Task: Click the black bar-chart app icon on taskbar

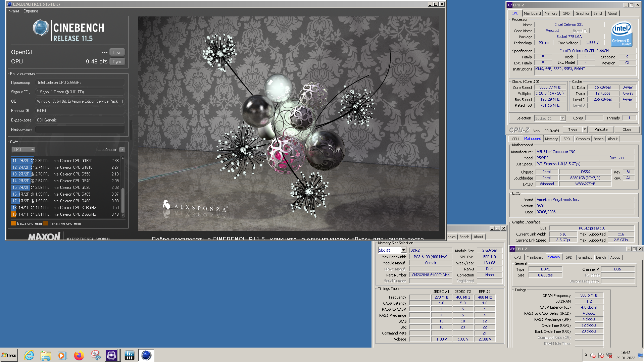Action: [130, 355]
